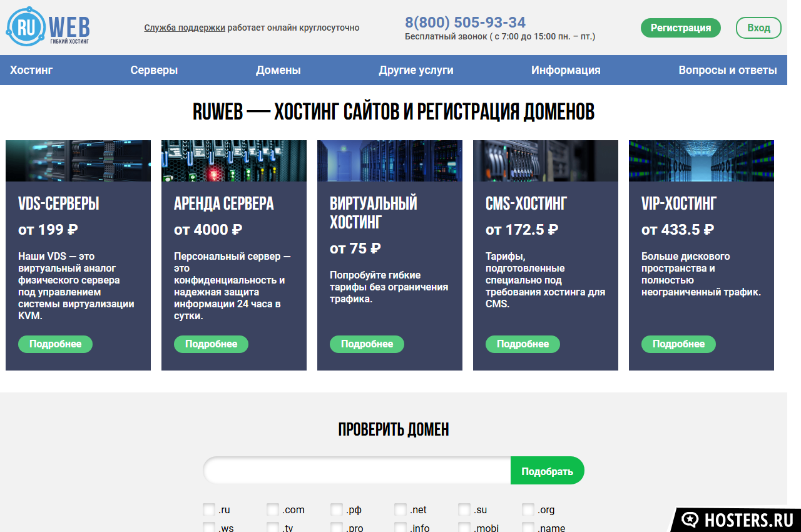801x532 pixels.
Task: Click the CMS-хостинг card image
Action: tap(546, 161)
